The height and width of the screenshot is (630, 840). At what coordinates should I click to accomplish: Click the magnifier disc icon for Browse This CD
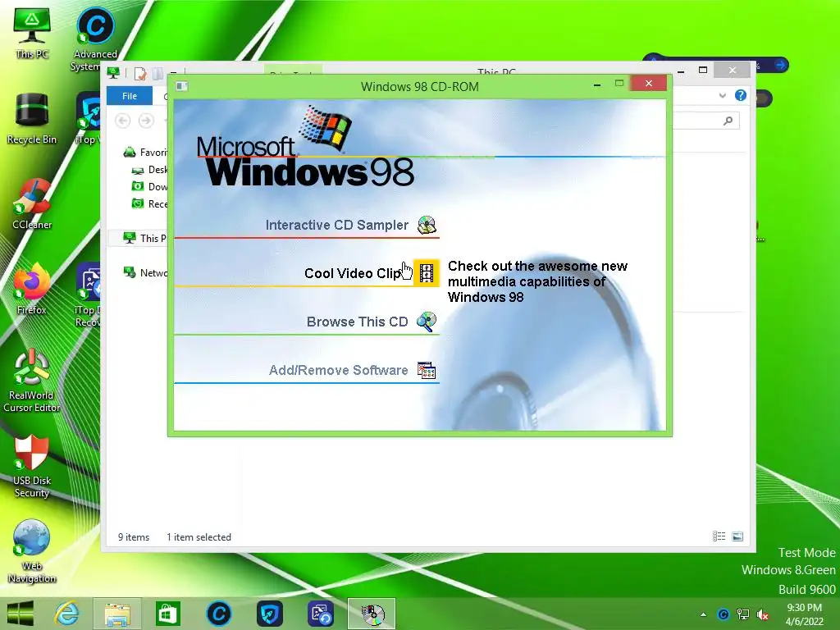point(427,322)
